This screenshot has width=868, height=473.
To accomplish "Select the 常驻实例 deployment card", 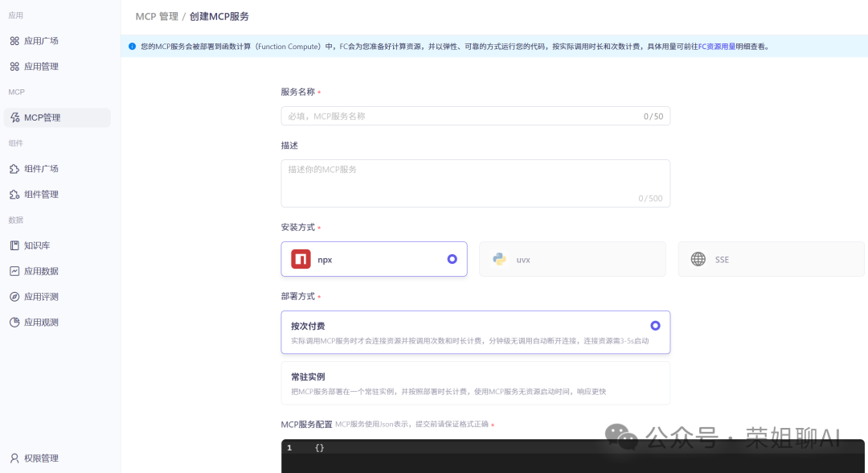I will 475,385.
